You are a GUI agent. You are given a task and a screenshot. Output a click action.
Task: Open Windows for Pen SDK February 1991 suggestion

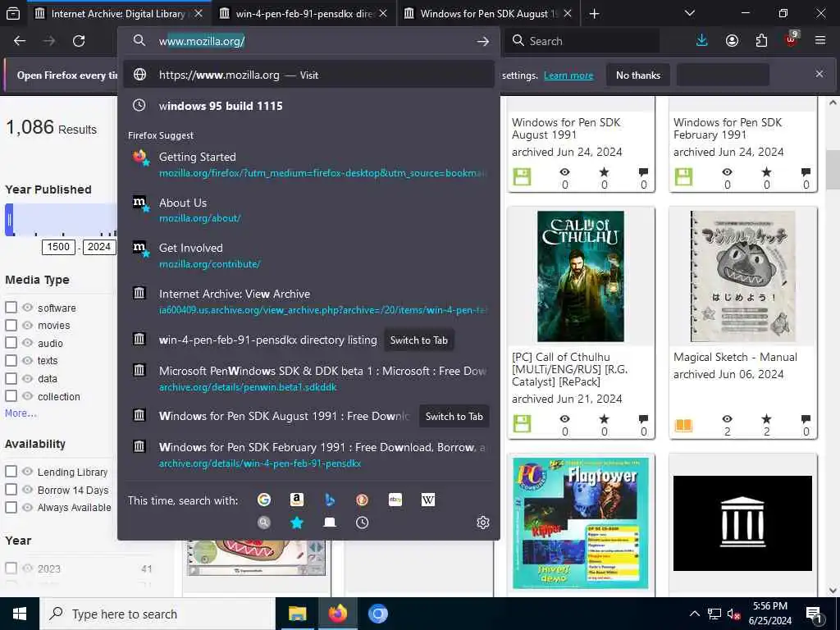coord(308,454)
